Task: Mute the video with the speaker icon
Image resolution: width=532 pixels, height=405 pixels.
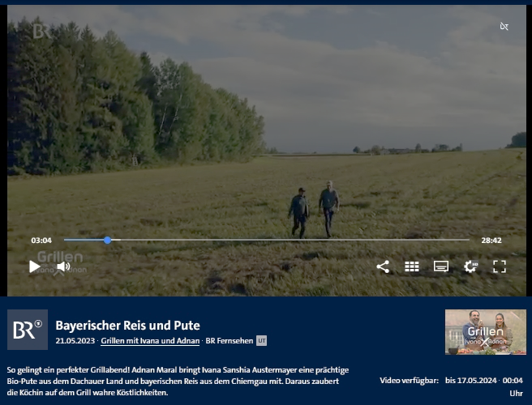Action: 63,266
